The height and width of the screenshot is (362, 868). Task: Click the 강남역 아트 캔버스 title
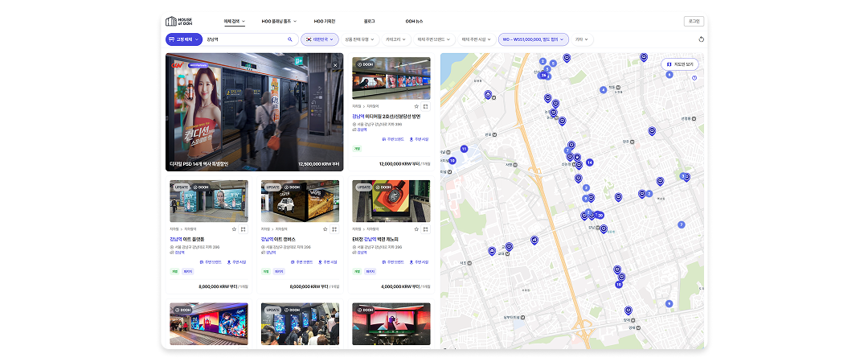[x=279, y=239]
